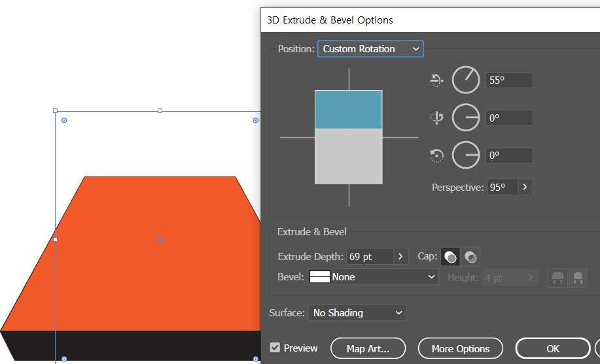The width and height of the screenshot is (600, 364).
Task: Click the bottom-left corner widget circle
Action: [x=64, y=359]
